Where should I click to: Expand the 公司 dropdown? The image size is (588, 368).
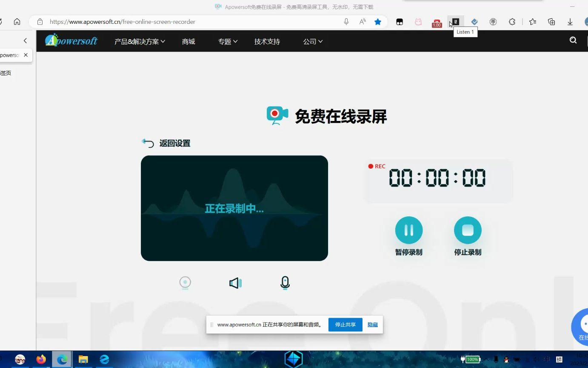[313, 42]
